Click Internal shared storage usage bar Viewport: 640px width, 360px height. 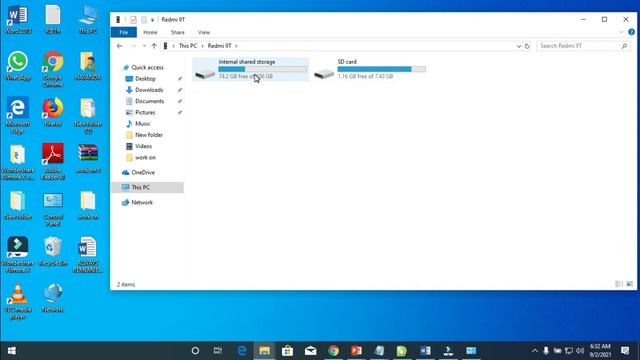[x=262, y=69]
